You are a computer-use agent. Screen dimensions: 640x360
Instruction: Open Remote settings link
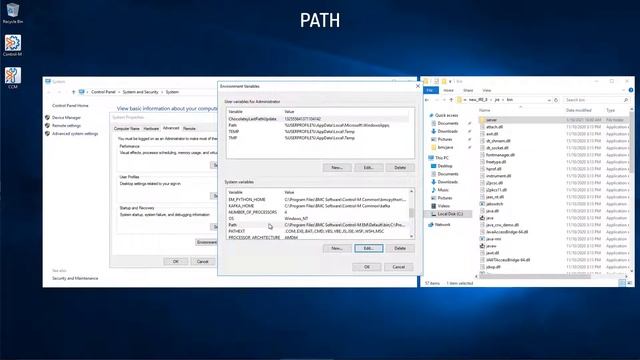(x=66, y=126)
